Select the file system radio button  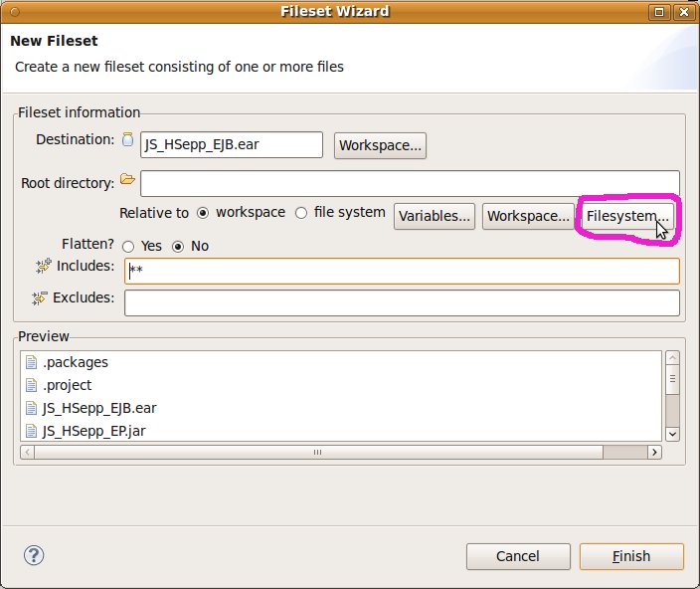coord(301,213)
